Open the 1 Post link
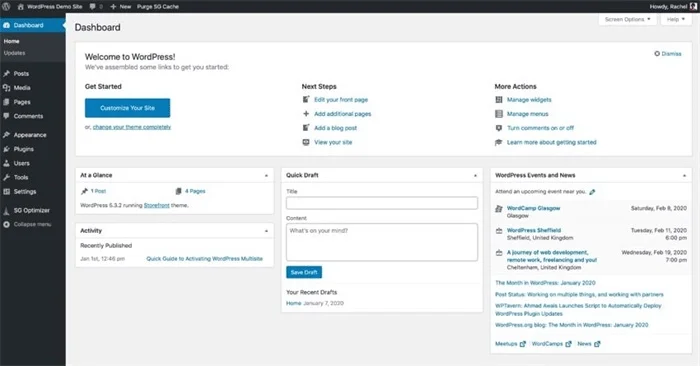The image size is (700, 366). click(x=98, y=191)
